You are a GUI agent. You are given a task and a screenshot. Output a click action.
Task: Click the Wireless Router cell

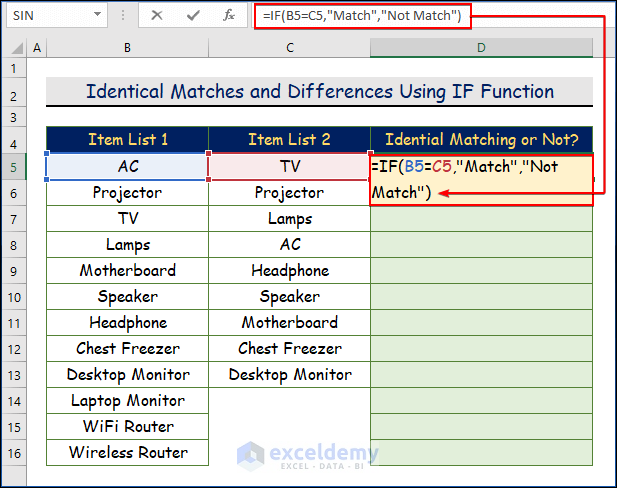127,452
